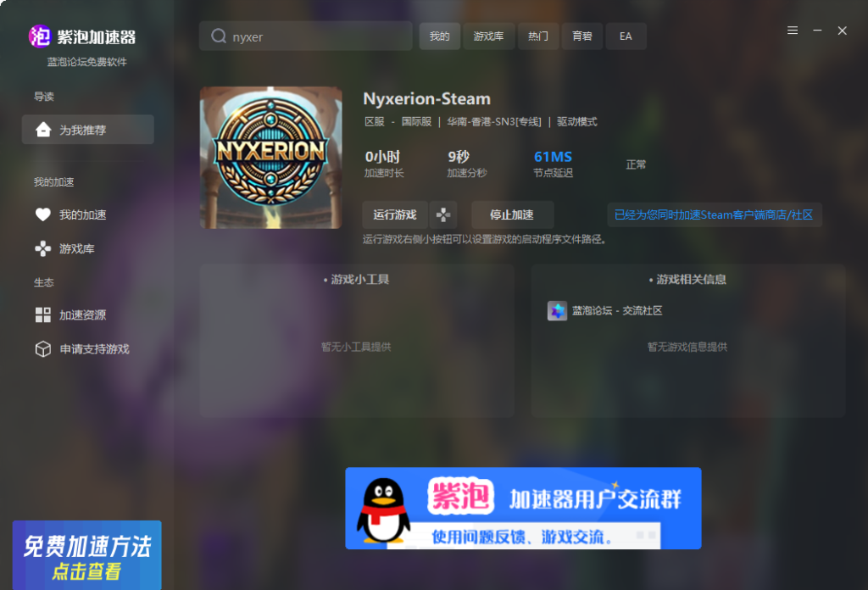Viewport: 868px width, 590px height.
Task: Click the 蓝泡论坛 forum star icon
Action: [x=557, y=310]
